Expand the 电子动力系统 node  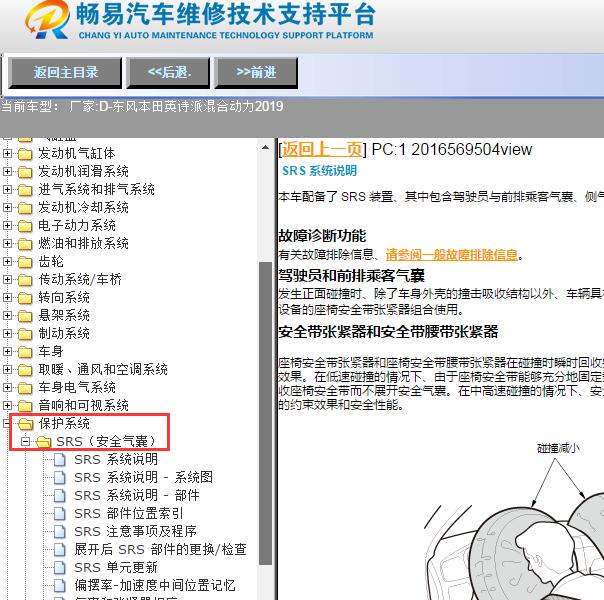pos(7,225)
